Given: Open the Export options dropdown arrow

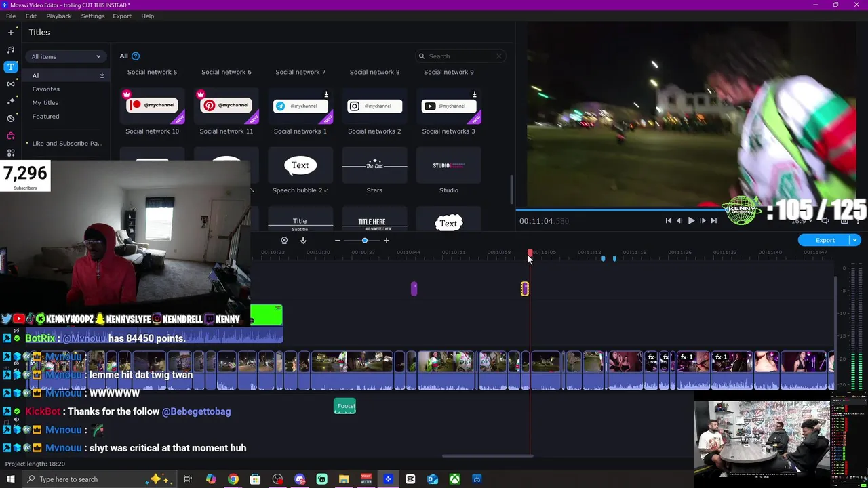Looking at the screenshot, I should click(x=855, y=240).
